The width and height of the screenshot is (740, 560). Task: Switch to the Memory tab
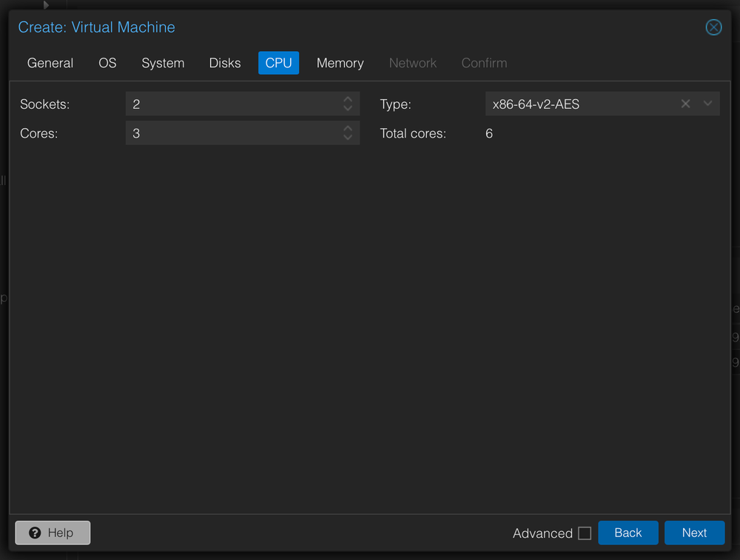(340, 63)
